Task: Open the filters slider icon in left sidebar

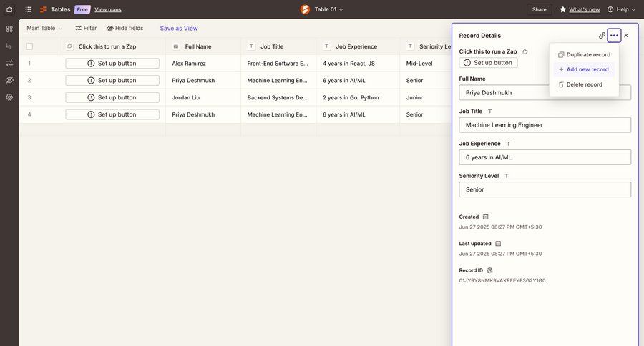Action: pos(9,63)
